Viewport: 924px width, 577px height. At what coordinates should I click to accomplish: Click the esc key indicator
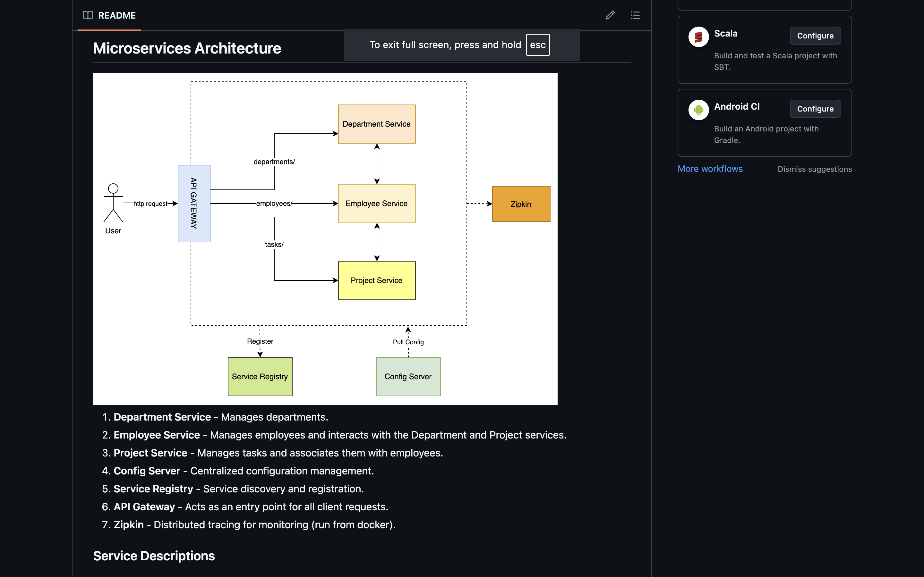coord(538,45)
